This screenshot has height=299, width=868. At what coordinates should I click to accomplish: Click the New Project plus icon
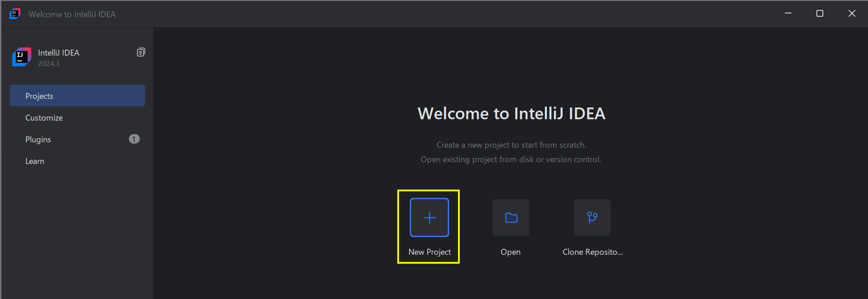click(429, 218)
